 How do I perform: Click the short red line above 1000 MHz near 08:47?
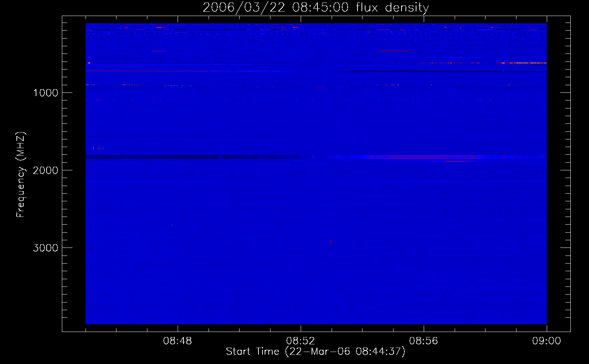click(x=159, y=51)
